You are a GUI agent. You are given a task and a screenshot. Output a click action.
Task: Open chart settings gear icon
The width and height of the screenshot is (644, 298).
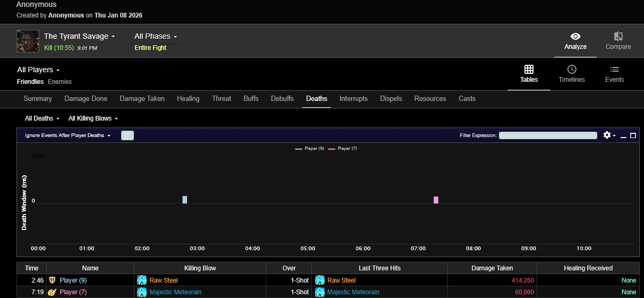coord(607,135)
